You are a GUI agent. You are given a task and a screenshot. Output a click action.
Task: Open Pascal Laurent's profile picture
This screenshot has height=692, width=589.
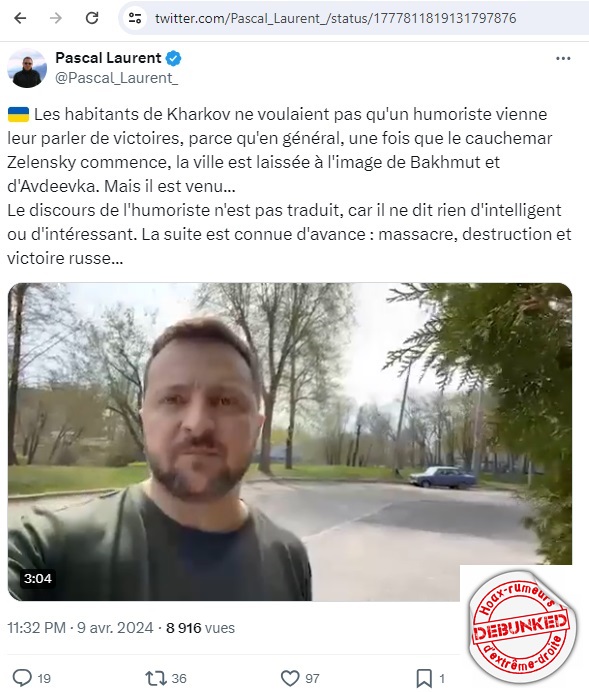[x=26, y=68]
